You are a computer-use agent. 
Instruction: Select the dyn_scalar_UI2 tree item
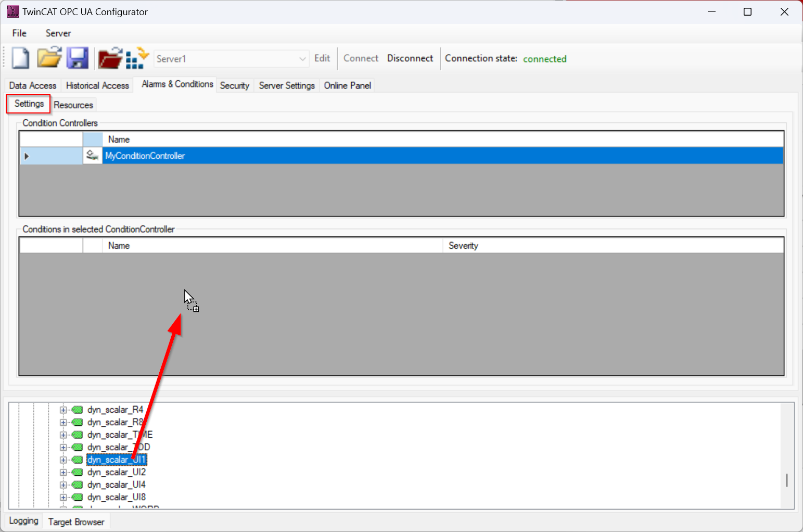(x=117, y=472)
